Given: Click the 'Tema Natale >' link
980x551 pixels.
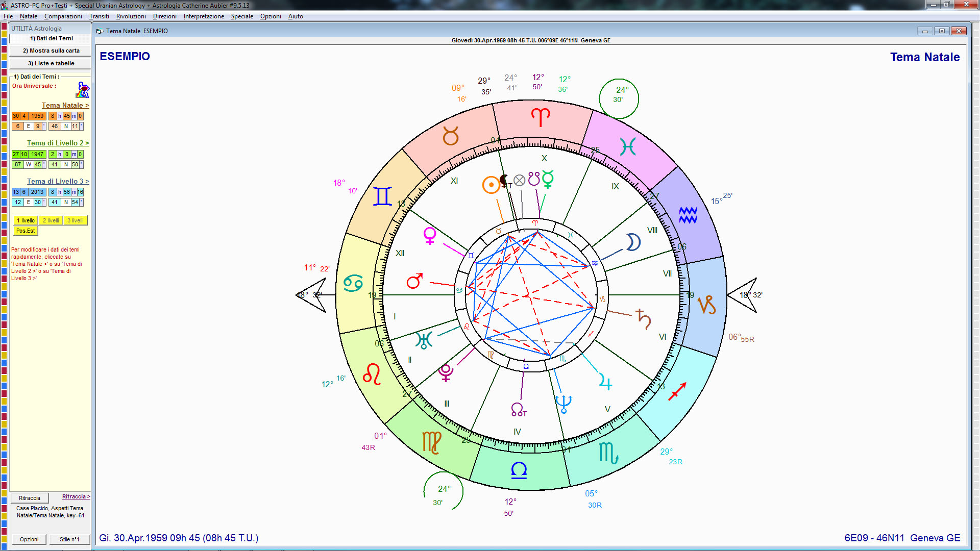Looking at the screenshot, I should pyautogui.click(x=65, y=105).
